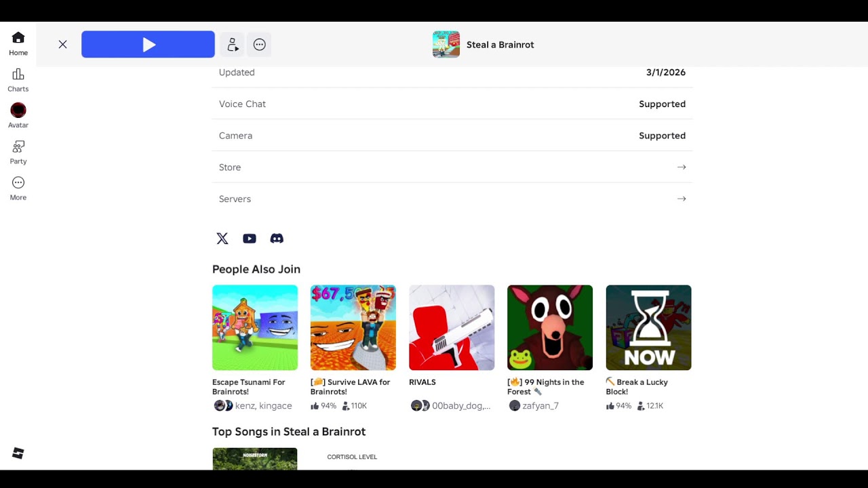Click the People Also Join heading

tap(256, 269)
